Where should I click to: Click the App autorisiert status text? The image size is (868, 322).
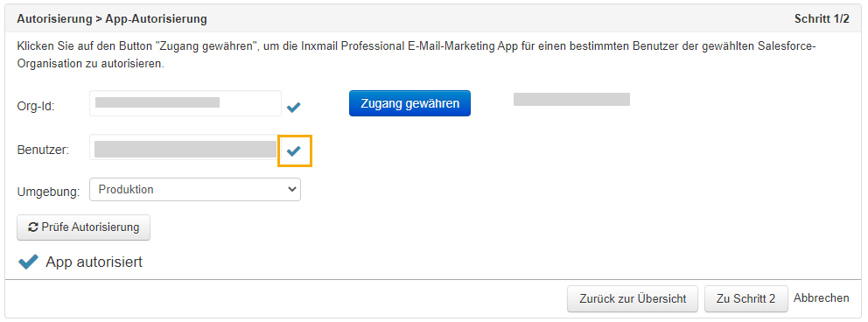click(x=94, y=262)
